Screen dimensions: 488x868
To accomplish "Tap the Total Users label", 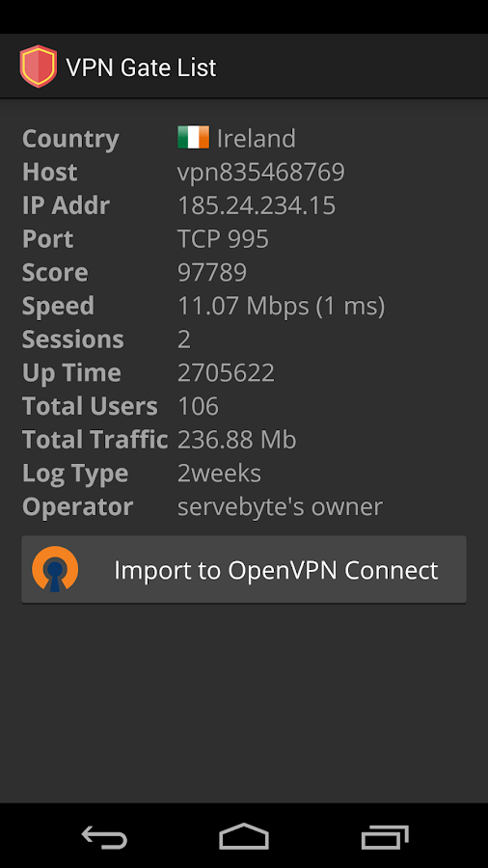I will (x=91, y=406).
